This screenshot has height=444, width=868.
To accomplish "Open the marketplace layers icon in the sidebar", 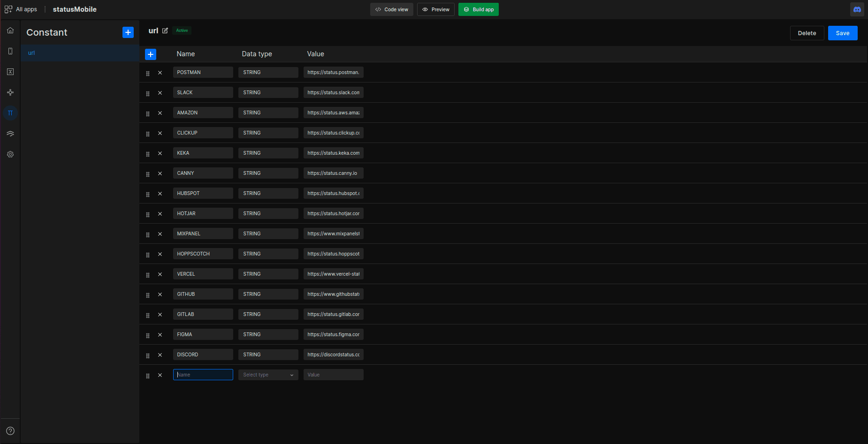I will [x=10, y=134].
